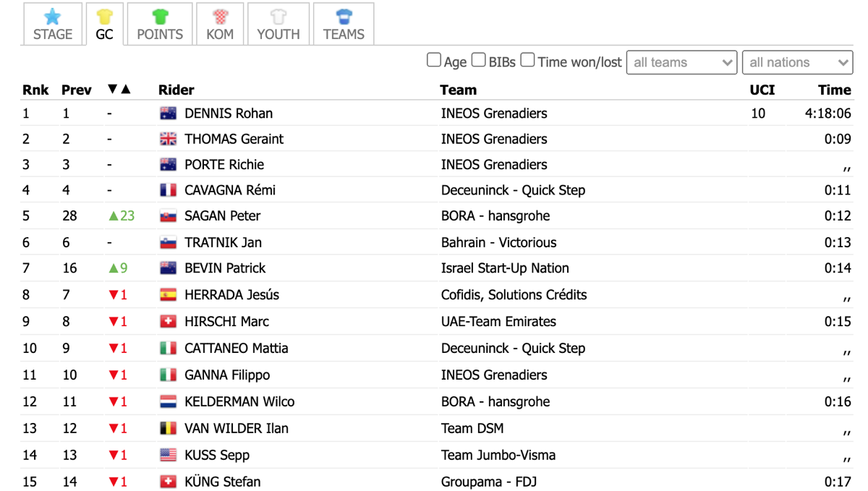Click the US flag beside KUSS Sepp

coord(168,456)
